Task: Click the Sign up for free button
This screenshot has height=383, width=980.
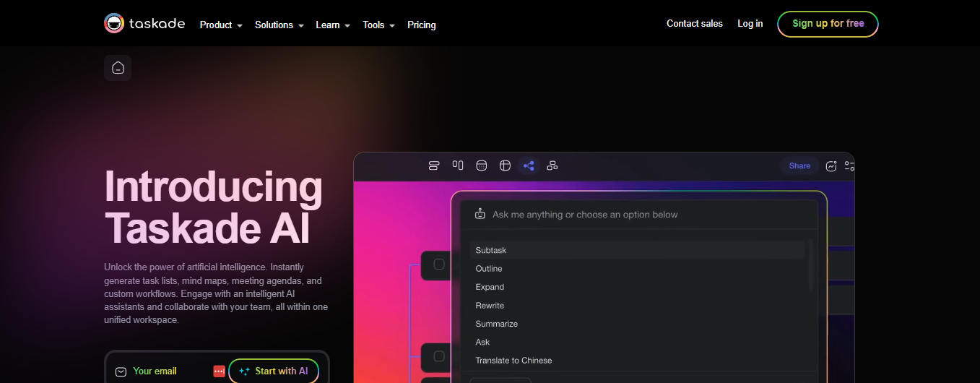Action: coord(828,24)
